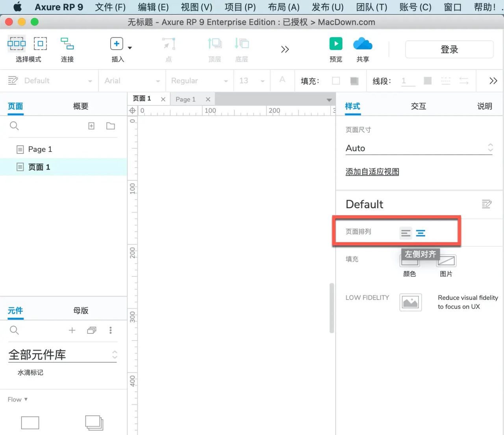Select center page alignment toggle
The height and width of the screenshot is (435, 504).
tap(421, 233)
